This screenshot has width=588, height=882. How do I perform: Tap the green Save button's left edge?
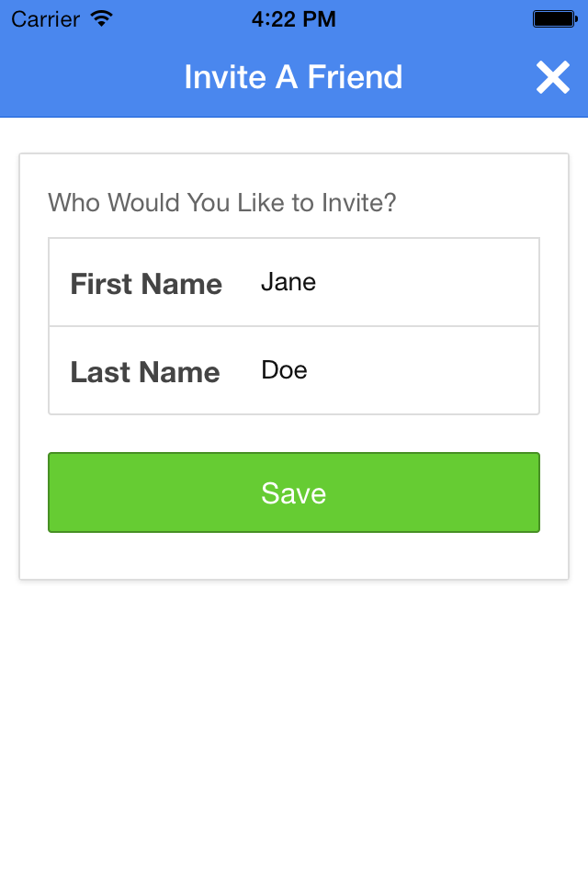(x=53, y=492)
